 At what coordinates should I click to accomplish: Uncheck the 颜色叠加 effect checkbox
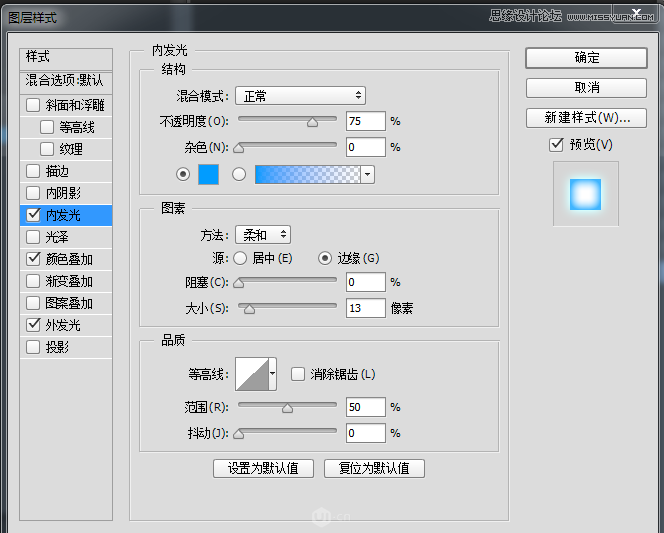33,259
